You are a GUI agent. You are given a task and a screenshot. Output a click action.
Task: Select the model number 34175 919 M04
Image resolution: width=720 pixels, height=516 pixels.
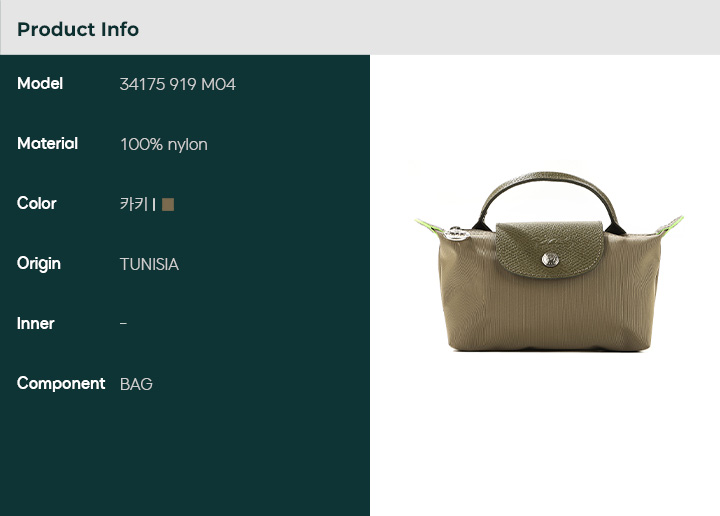[177, 84]
